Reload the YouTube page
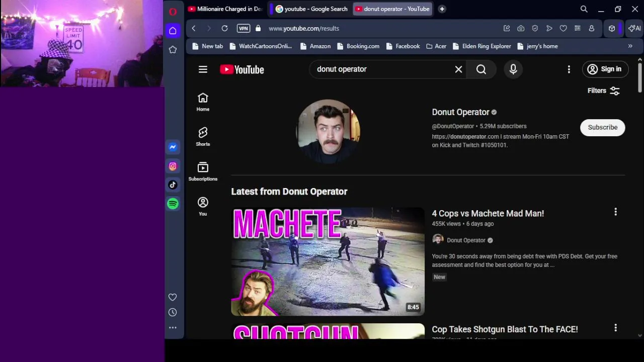This screenshot has height=362, width=644. pyautogui.click(x=224, y=29)
